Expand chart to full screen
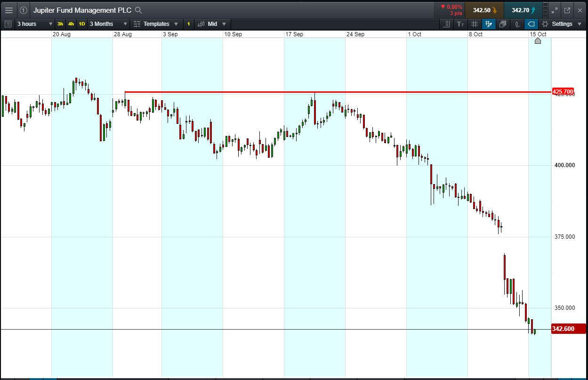 555,10
